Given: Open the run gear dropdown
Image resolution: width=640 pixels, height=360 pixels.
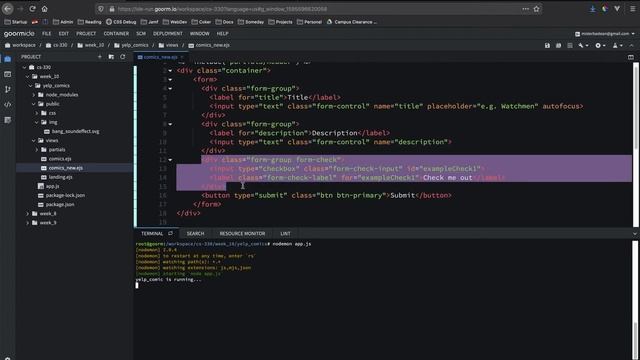Looking at the screenshot, I should (600, 46).
